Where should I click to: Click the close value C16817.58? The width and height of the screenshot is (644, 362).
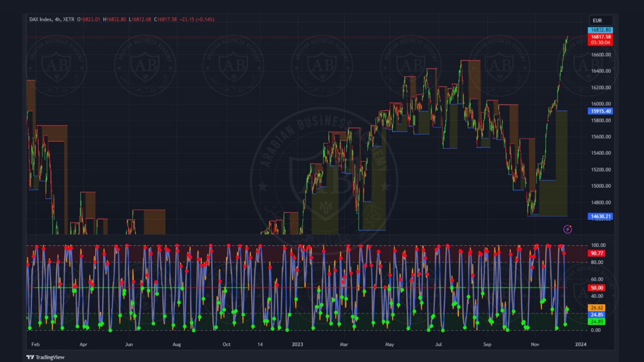[x=165, y=19]
